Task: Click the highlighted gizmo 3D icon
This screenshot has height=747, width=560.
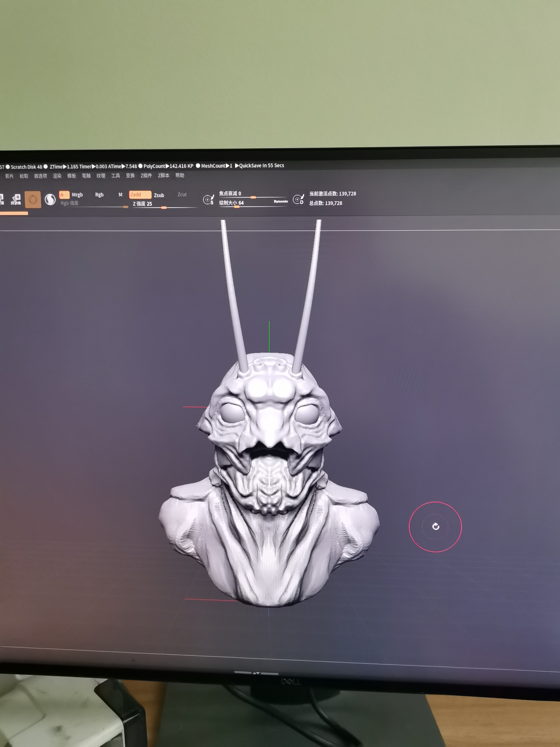Action: tap(33, 200)
